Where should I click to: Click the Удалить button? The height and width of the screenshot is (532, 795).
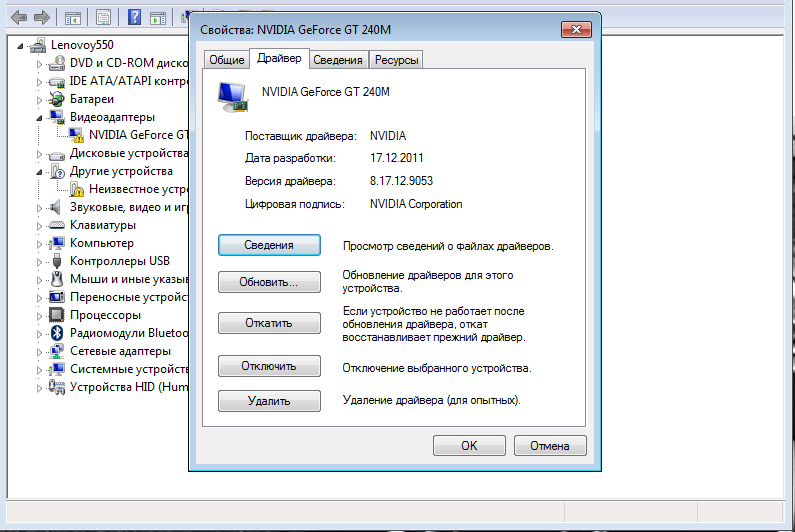(x=269, y=401)
